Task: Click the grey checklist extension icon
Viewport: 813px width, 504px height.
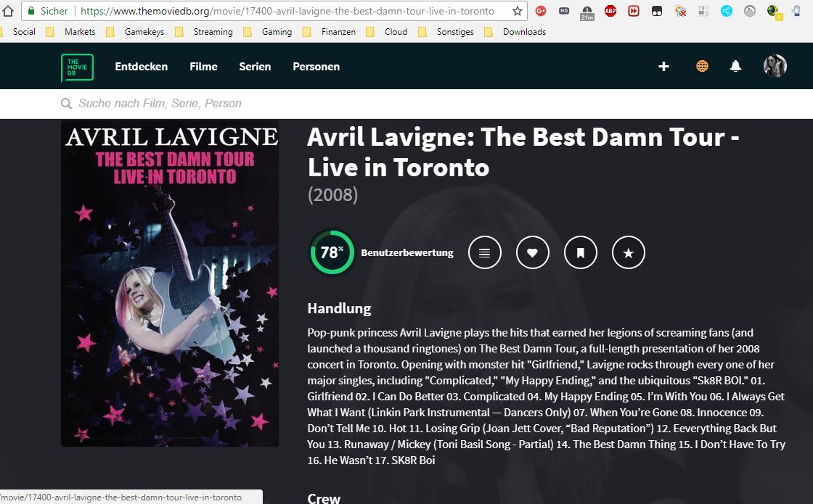Action: (703, 11)
